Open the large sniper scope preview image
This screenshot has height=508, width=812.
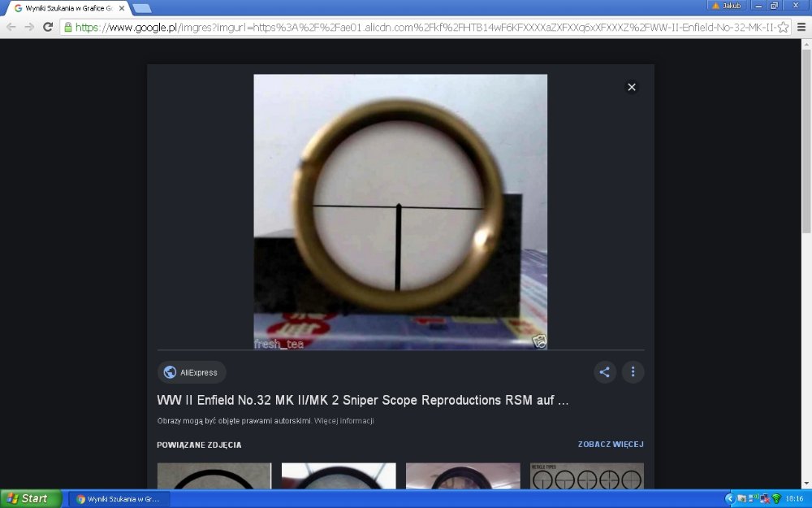tap(400, 211)
